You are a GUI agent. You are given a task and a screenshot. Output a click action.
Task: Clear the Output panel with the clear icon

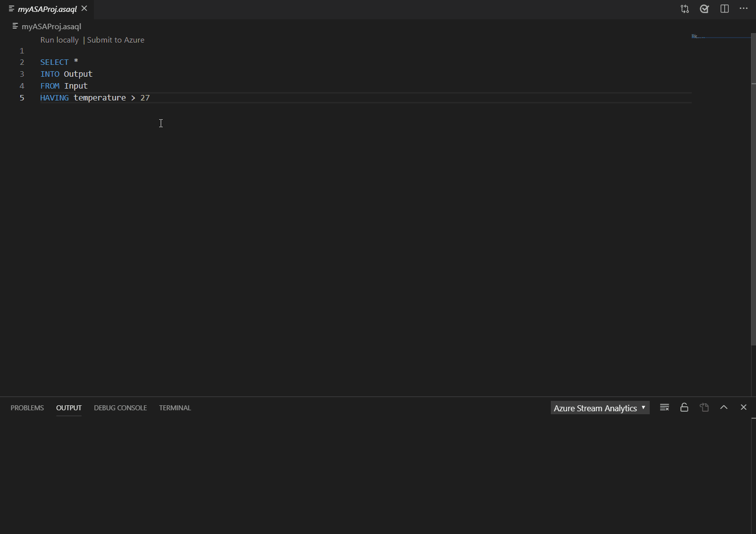pyautogui.click(x=665, y=407)
